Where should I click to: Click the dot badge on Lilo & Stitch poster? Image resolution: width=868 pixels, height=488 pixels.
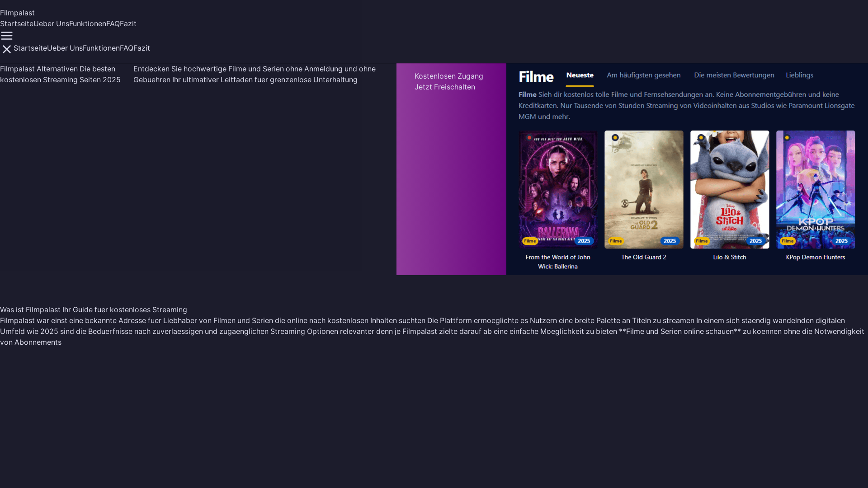click(701, 138)
